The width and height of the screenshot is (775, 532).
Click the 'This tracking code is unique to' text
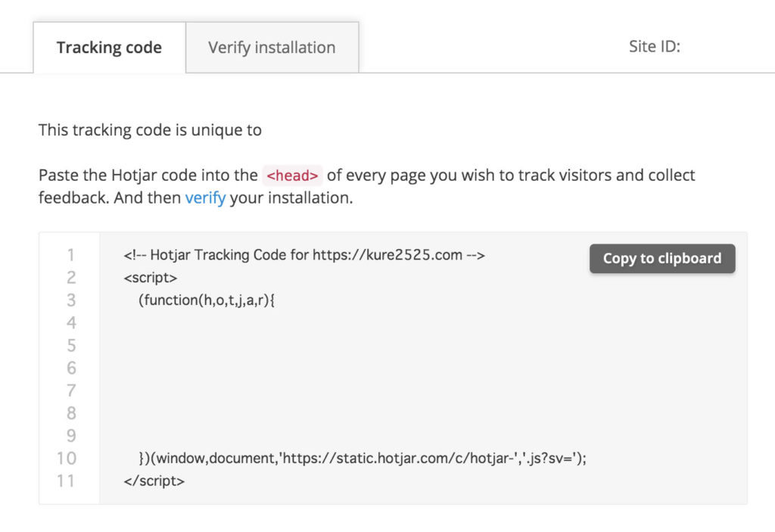[x=151, y=130]
